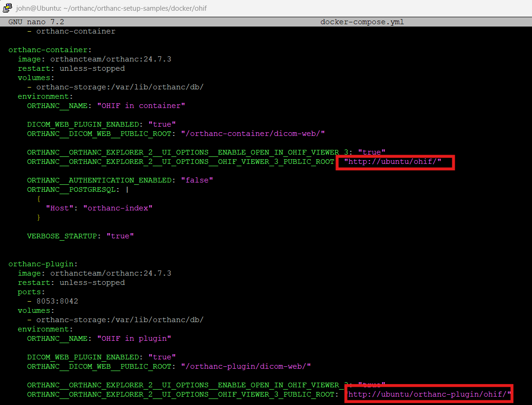Select the highlighted http://ubuntu/ohif/ URL
The height and width of the screenshot is (405, 532).
click(394, 162)
